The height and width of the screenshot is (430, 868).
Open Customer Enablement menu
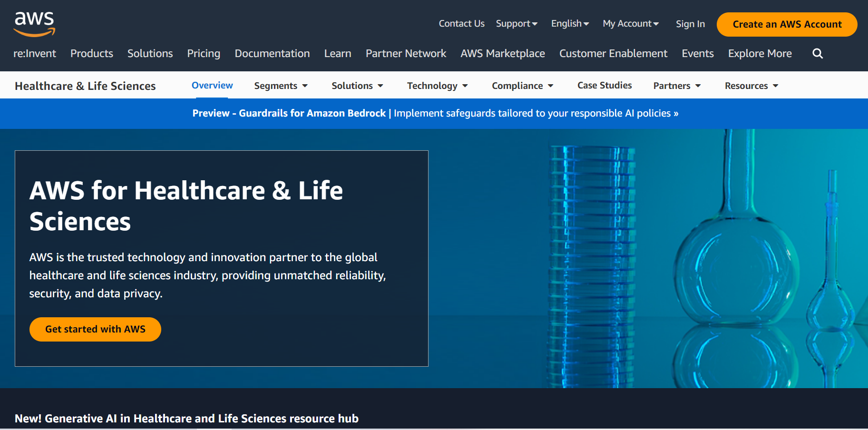613,53
